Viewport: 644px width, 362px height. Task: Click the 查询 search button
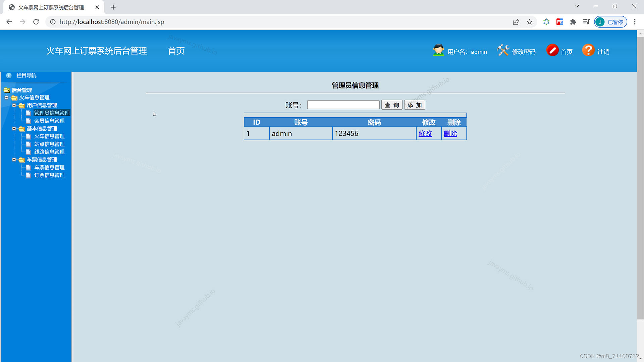tap(392, 105)
